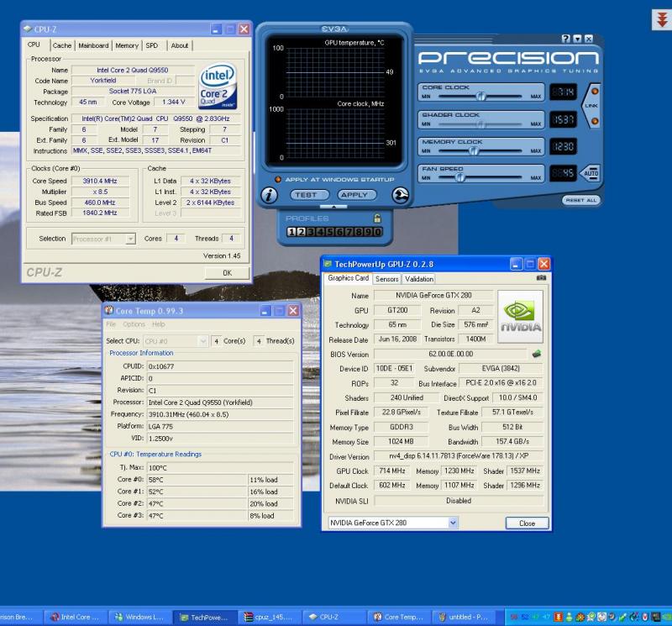Open EVGA Precision settings wrench icon

tap(400, 195)
